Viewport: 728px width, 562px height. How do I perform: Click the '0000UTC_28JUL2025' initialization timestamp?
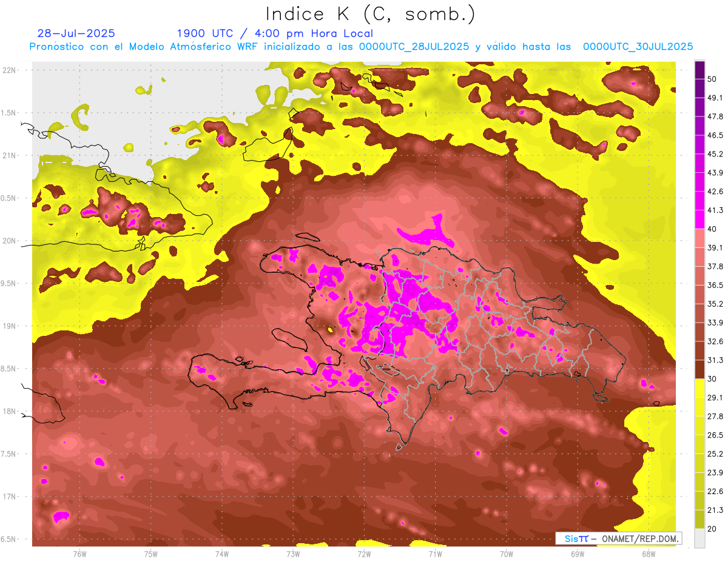point(414,47)
